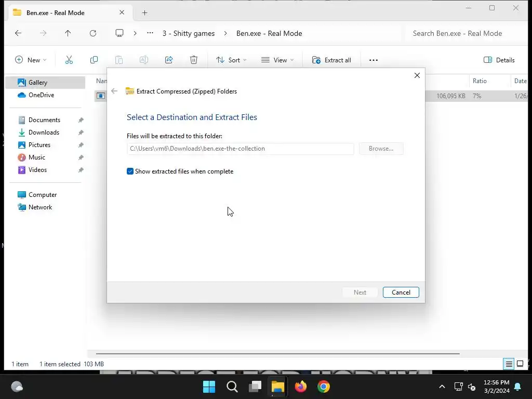Open the View dropdown menu

tap(277, 60)
